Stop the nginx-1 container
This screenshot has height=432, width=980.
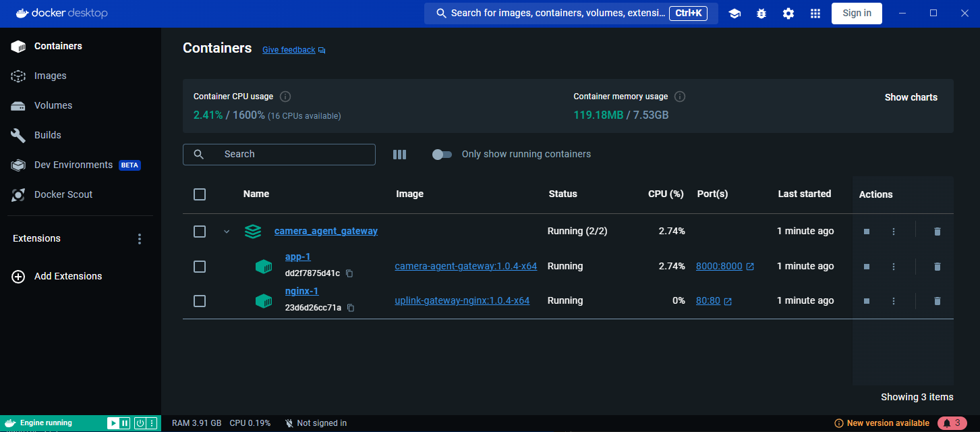[867, 301]
